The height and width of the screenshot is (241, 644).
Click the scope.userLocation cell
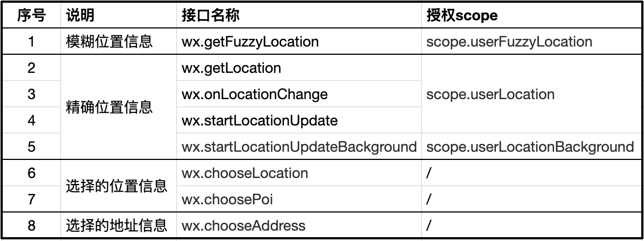[490, 94]
